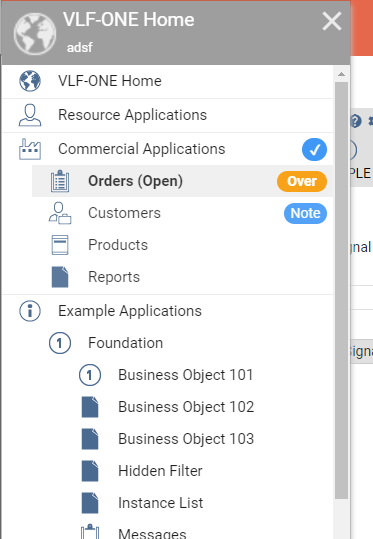The width and height of the screenshot is (373, 539).
Task: Click the orange Over badge
Action: click(302, 181)
